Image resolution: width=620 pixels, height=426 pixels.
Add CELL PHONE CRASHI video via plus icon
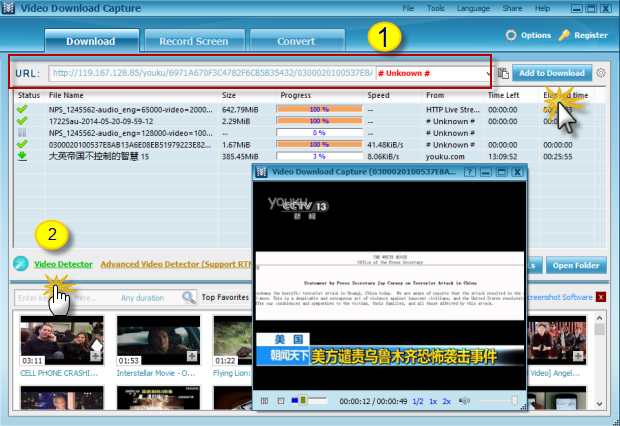tap(96, 356)
